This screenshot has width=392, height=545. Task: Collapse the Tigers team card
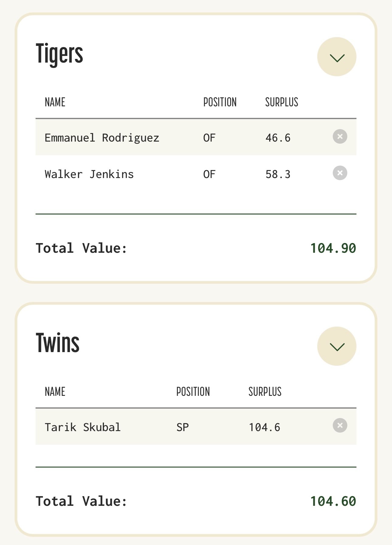coord(337,57)
